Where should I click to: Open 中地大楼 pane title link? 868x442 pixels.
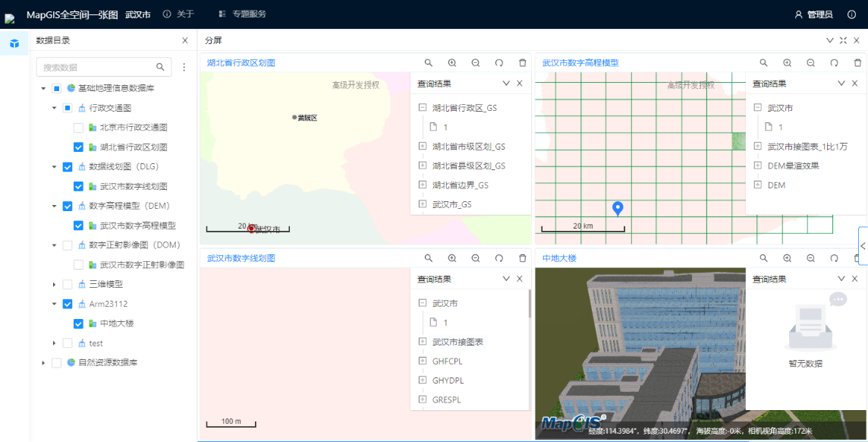click(559, 258)
